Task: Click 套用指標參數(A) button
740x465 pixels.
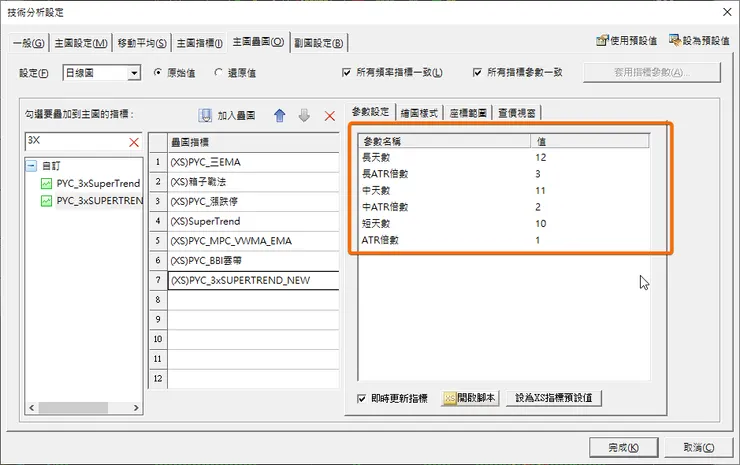Action: [x=652, y=73]
